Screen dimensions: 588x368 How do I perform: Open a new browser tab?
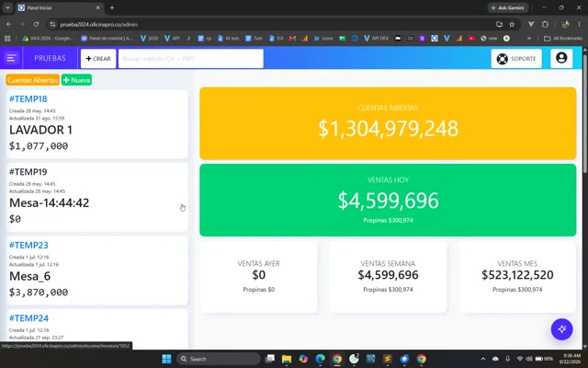pos(112,7)
